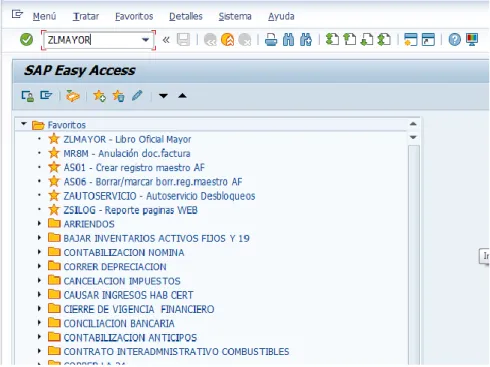Select MR8M - Anulación doc.factura favorite
The image size is (490, 367).
[127, 154]
